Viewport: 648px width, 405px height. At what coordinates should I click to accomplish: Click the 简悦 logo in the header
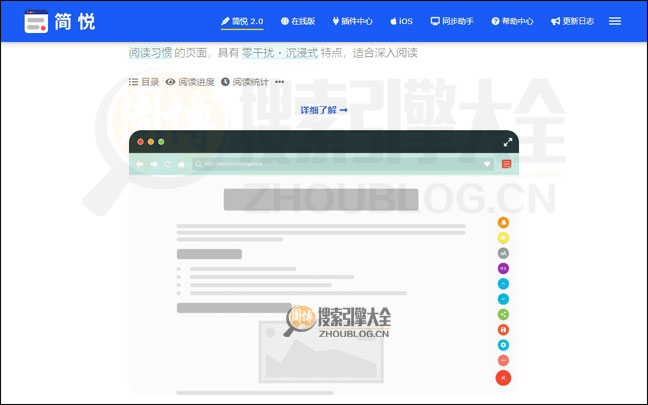coord(60,21)
